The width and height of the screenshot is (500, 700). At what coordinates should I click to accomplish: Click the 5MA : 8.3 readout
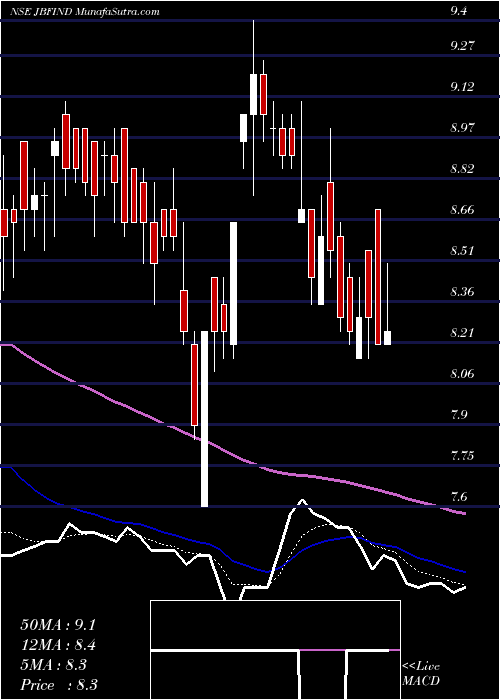53,665
